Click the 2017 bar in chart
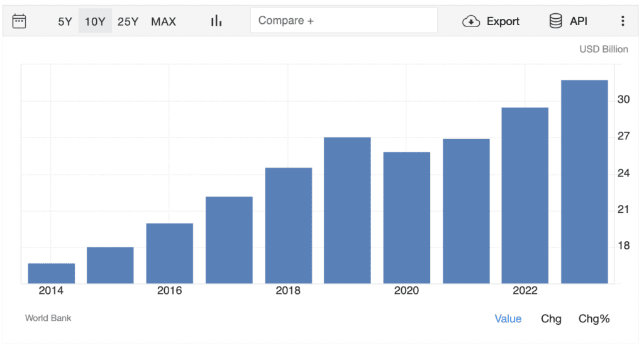Image resolution: width=644 pixels, height=348 pixels. click(x=229, y=240)
